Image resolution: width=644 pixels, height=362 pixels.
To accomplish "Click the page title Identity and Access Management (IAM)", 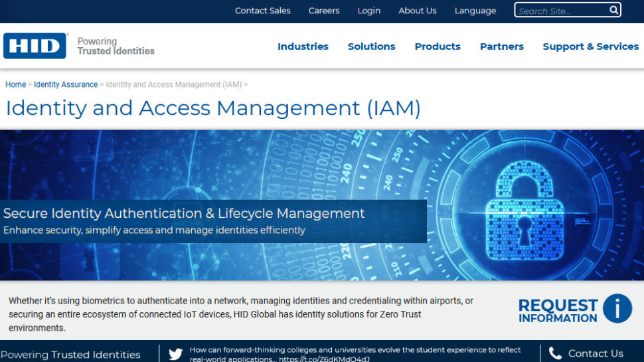I will 213,108.
